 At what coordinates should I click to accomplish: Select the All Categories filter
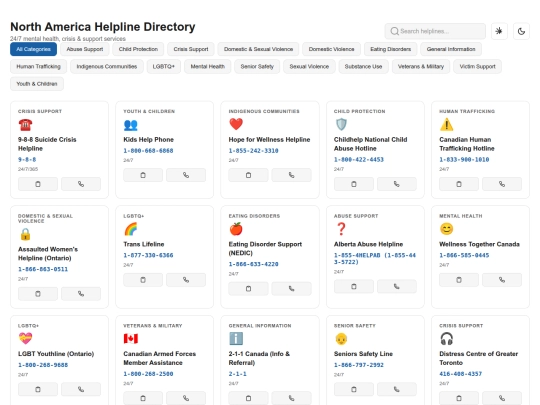(33, 49)
